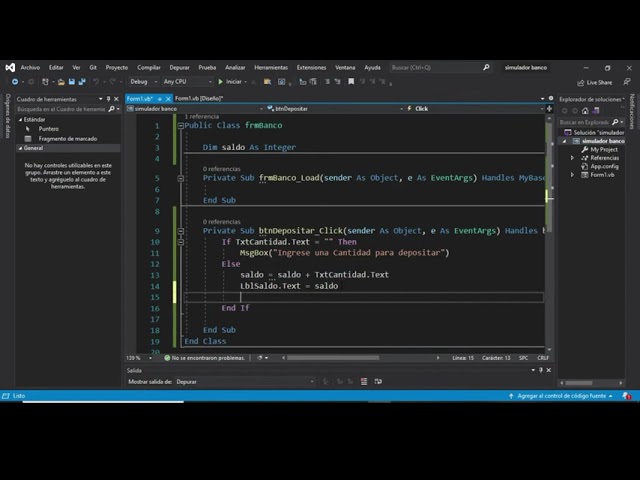Close the Cuadro de herramientas panel

(x=116, y=99)
